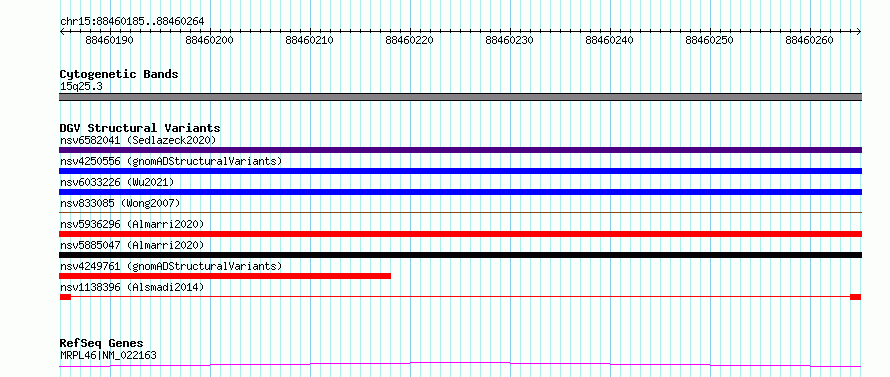Click the left red block of nsv1138396
This screenshot has height=377, width=890.
pyautogui.click(x=65, y=297)
